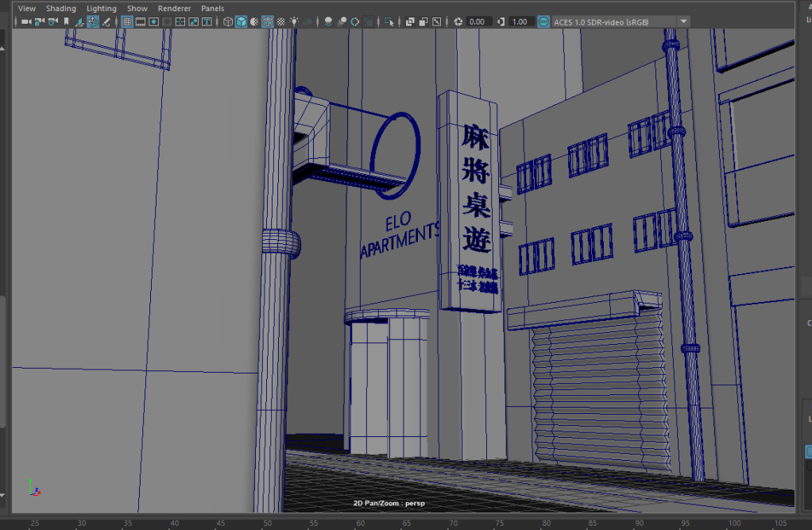Open the Shading menu
The image size is (812, 530).
pos(60,8)
